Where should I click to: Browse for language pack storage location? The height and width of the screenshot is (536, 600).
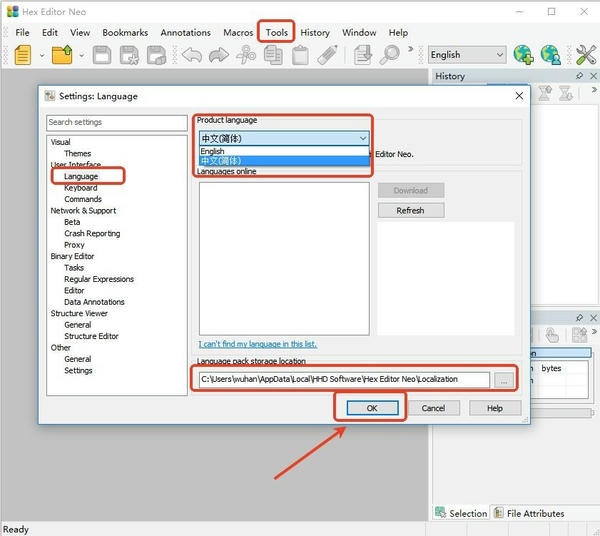click(x=504, y=380)
